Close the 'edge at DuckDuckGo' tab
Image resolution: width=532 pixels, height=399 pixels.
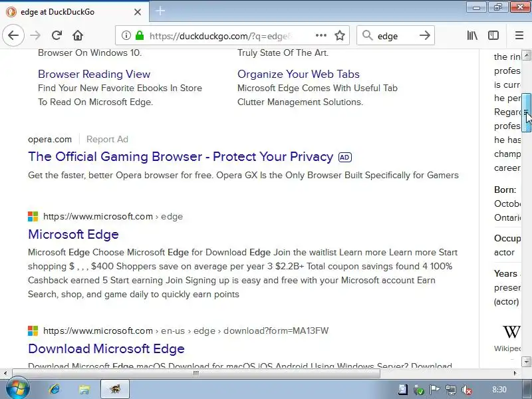pos(138,12)
